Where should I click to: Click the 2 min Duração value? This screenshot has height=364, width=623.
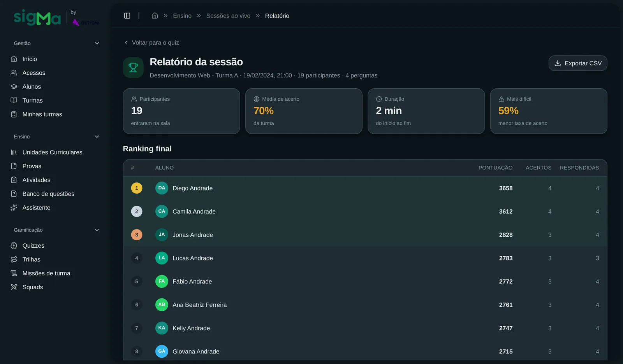pyautogui.click(x=389, y=111)
